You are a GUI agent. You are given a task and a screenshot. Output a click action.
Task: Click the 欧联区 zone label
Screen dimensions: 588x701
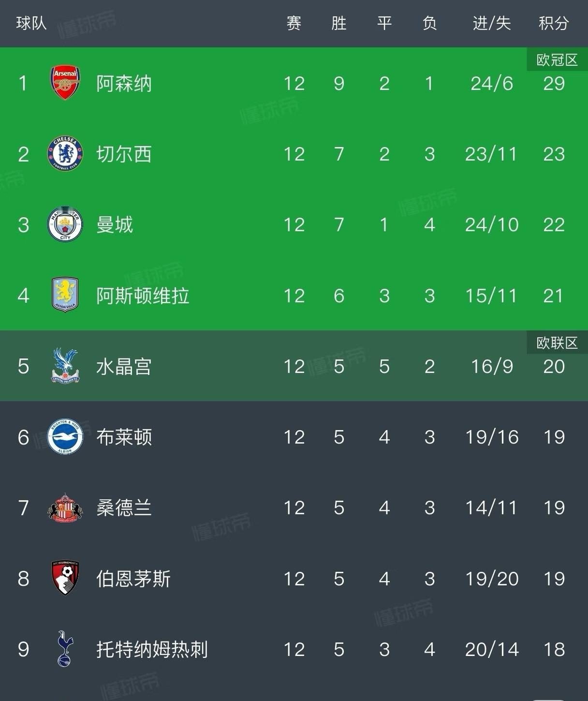557,343
